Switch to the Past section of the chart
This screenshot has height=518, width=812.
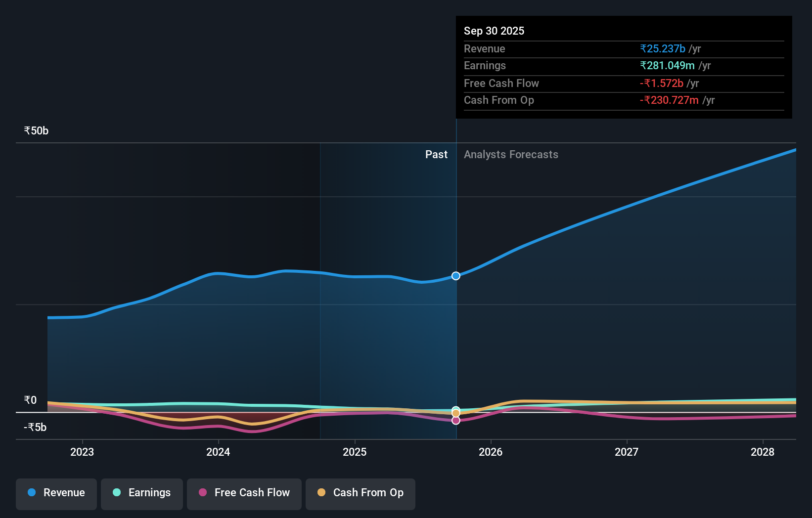pyautogui.click(x=436, y=154)
